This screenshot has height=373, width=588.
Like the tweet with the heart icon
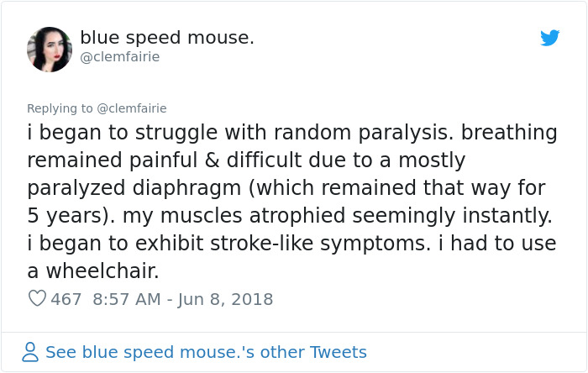pos(37,299)
